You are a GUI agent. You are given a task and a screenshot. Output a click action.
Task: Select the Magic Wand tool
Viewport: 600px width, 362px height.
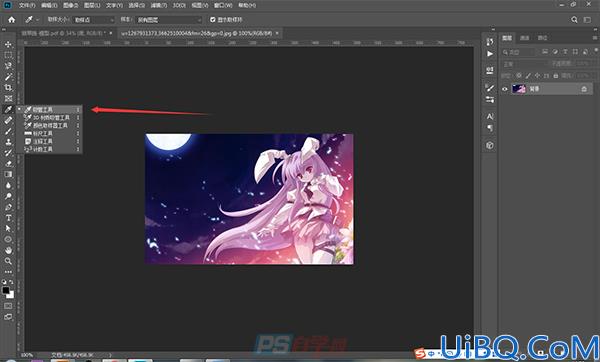8,77
